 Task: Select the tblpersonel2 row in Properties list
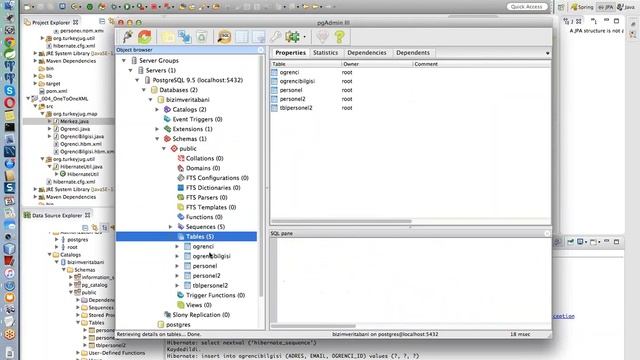coord(410,108)
